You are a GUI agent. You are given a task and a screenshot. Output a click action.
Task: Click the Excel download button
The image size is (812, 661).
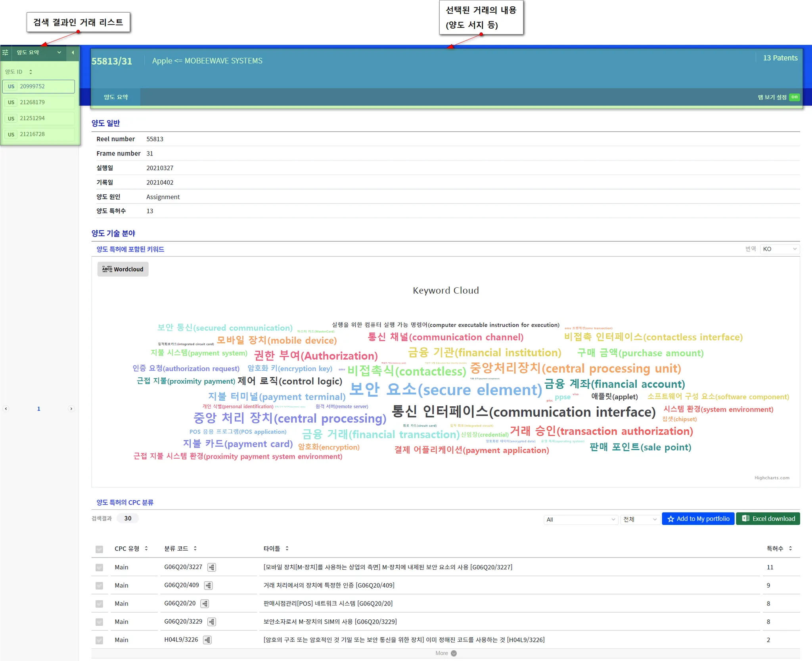[x=768, y=519]
